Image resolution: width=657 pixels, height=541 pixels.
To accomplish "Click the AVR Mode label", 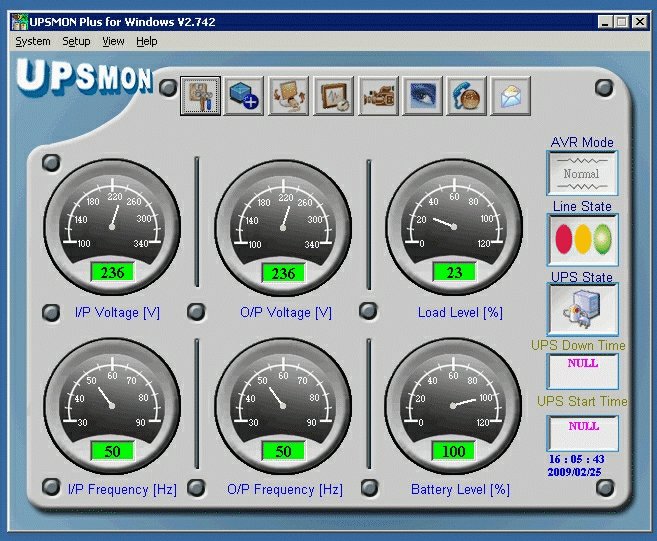I will [582, 142].
